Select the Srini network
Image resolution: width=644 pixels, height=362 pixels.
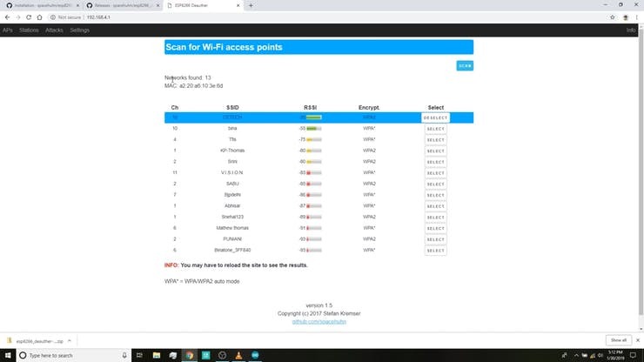436,163
